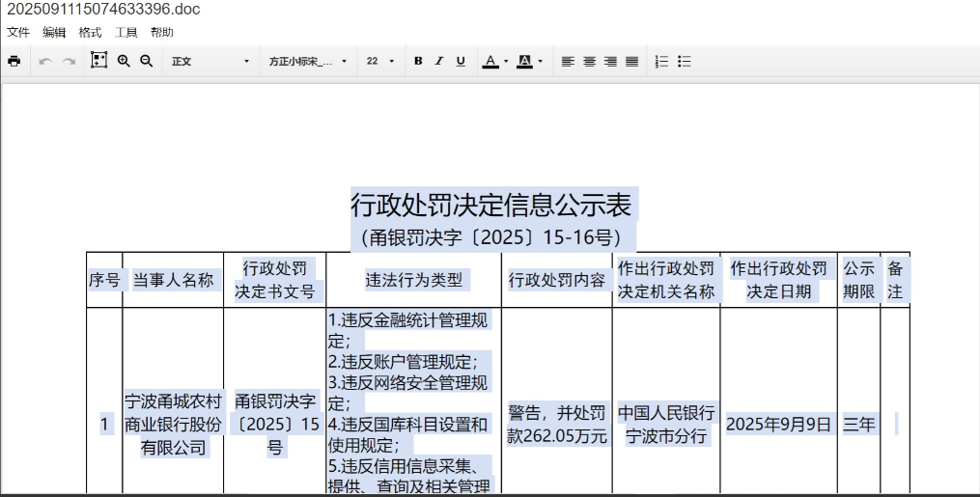Click the text 3.违反网络安全管理规定
This screenshot has width=980, height=497.
pos(407,392)
